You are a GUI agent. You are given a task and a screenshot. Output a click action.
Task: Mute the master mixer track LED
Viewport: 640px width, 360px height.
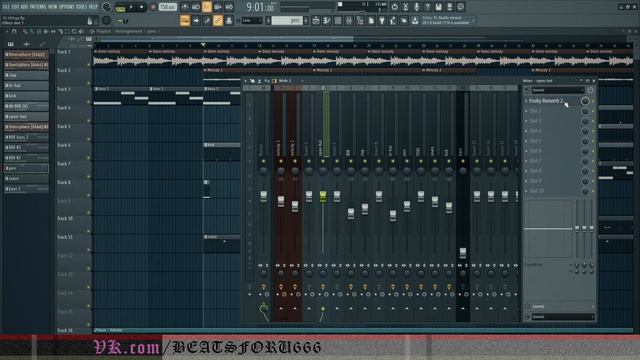[x=263, y=162]
